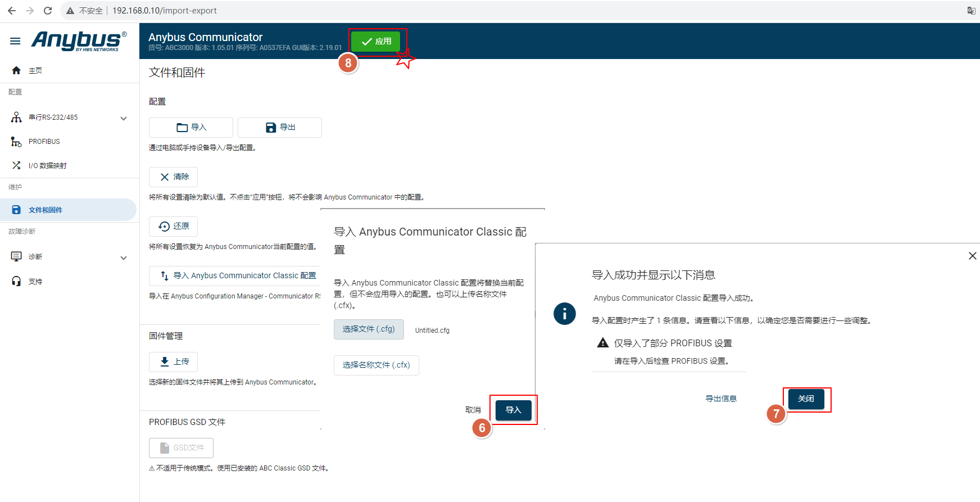Upload firmware with 上传 button
This screenshot has width=980, height=502.
point(173,362)
